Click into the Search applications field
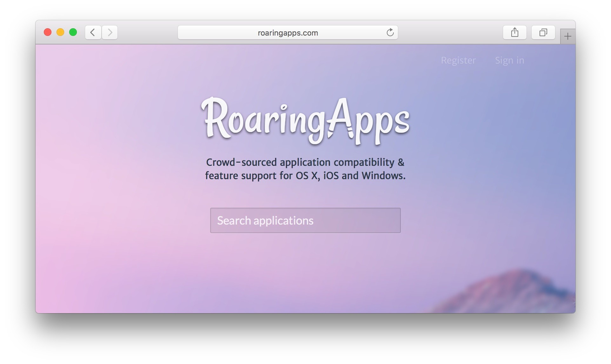 click(x=305, y=220)
